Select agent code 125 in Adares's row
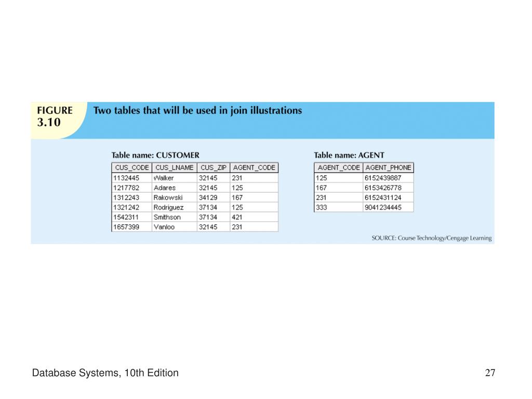 click(254, 188)
